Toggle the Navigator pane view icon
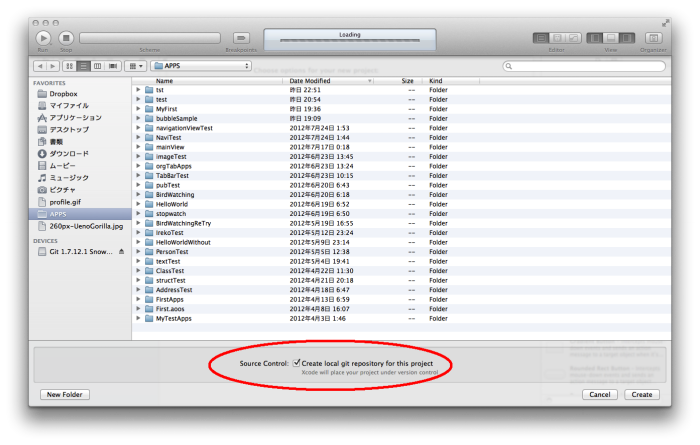 coord(595,38)
